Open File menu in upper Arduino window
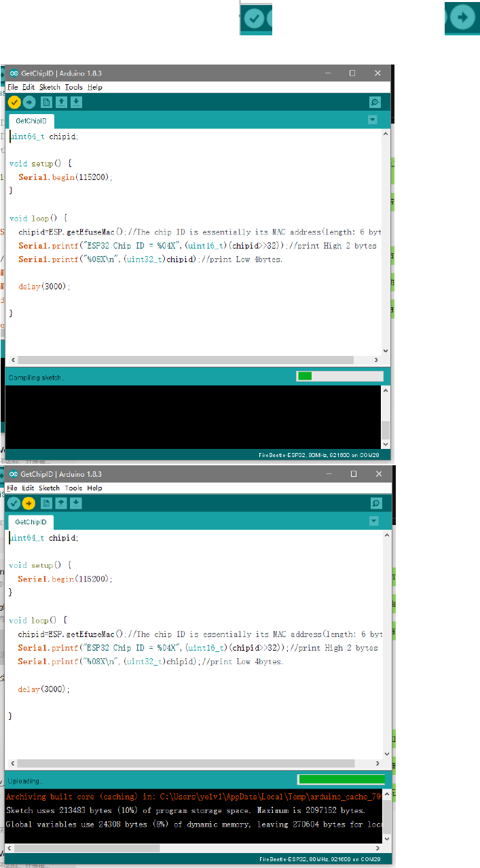The height and width of the screenshot is (868, 480). tap(12, 87)
